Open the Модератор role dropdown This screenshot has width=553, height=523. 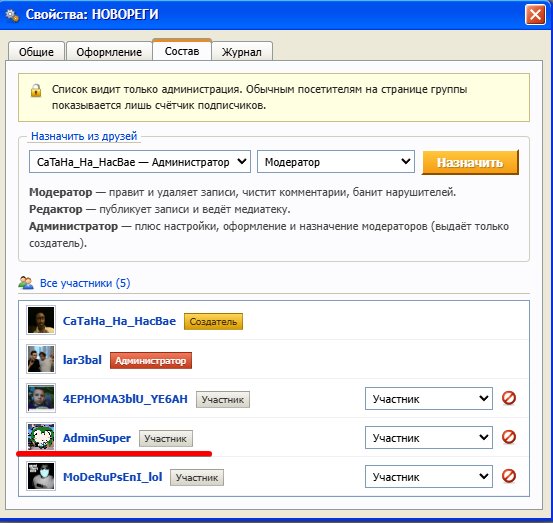click(x=336, y=162)
